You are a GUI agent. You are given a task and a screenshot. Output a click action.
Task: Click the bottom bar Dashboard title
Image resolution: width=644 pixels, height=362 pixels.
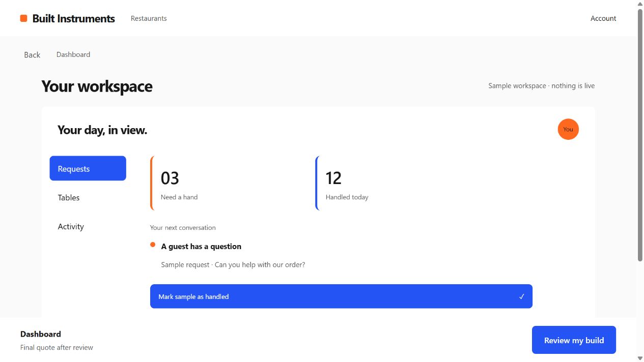(41, 334)
